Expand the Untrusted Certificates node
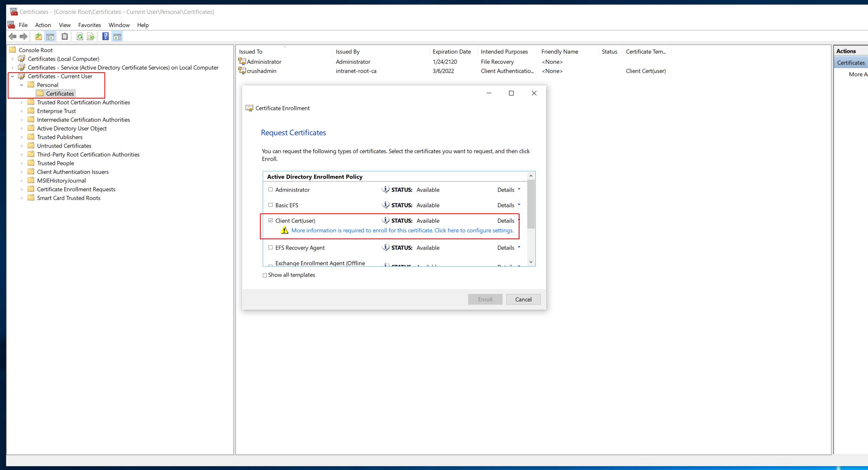 (x=22, y=146)
